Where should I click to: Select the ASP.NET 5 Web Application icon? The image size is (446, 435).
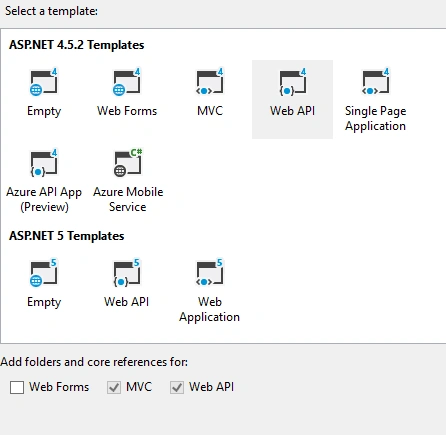click(x=210, y=273)
